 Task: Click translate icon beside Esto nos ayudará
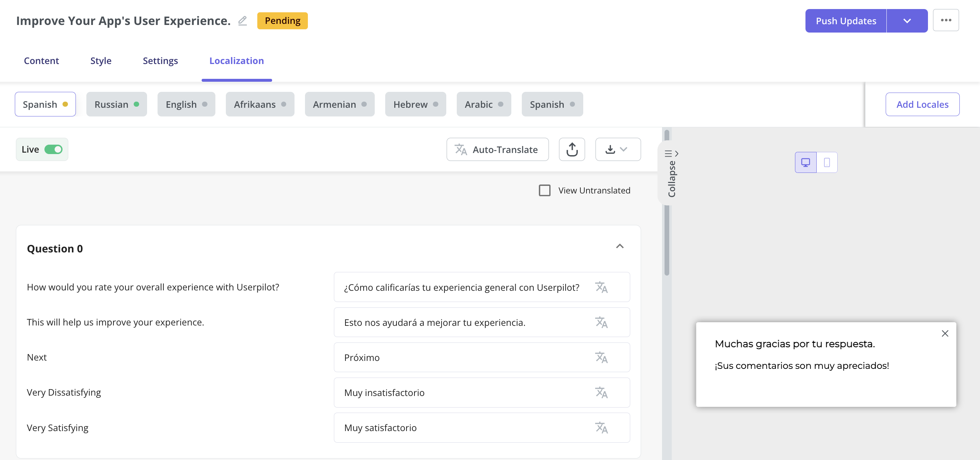pyautogui.click(x=601, y=322)
